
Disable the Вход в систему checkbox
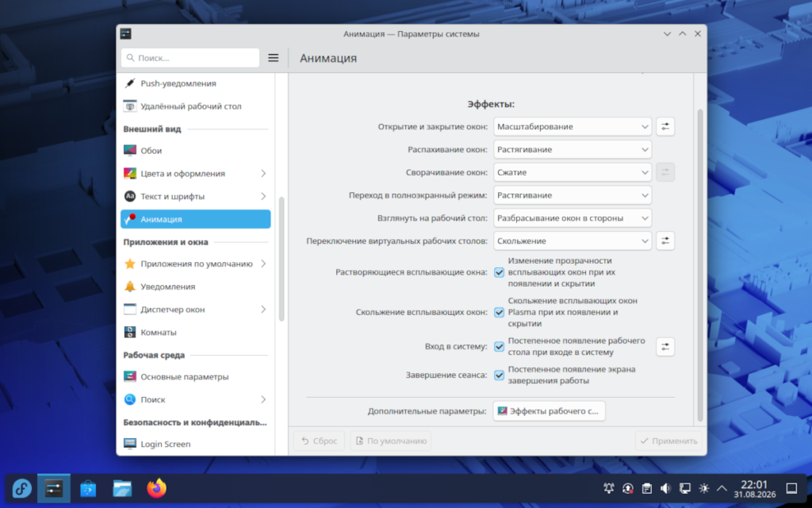(x=500, y=346)
